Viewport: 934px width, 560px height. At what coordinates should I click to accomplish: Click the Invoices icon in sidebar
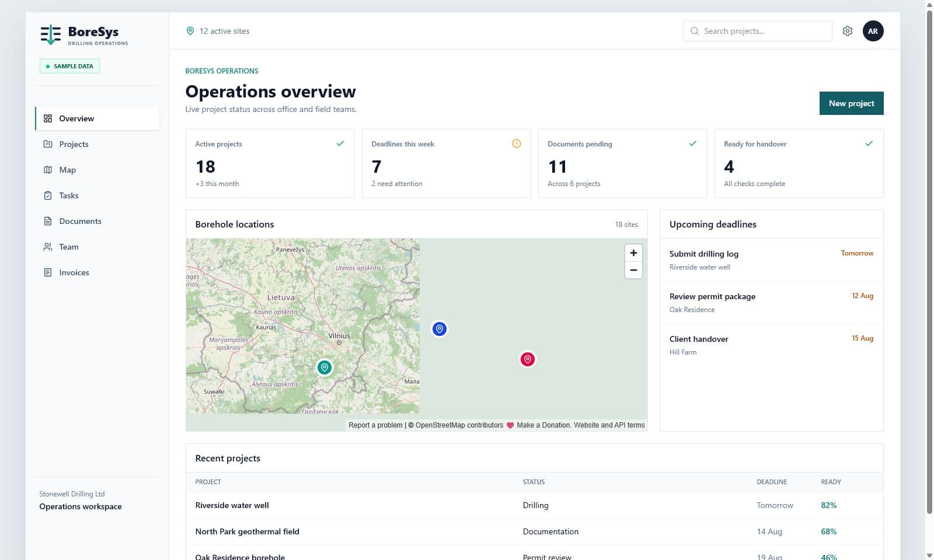(48, 272)
